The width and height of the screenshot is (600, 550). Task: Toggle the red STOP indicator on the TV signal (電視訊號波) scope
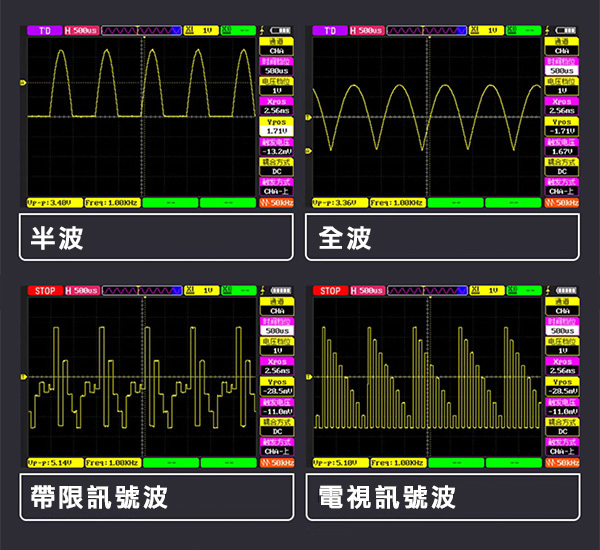tap(330, 291)
